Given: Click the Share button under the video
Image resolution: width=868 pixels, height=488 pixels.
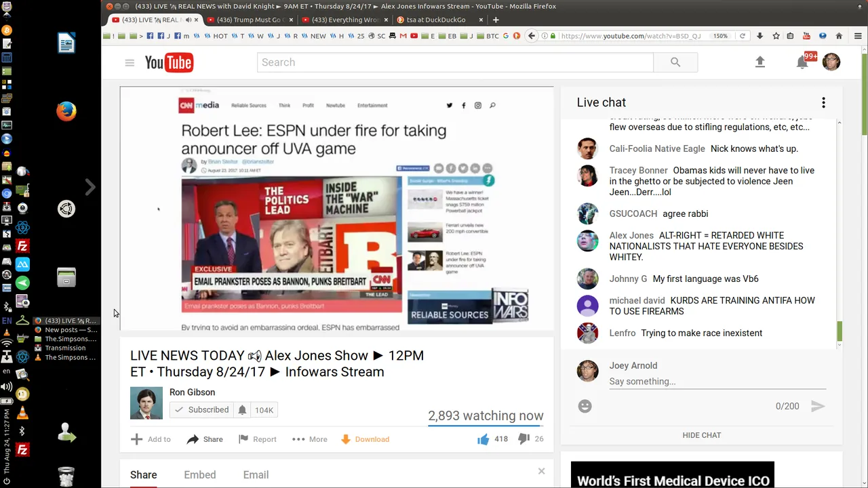Looking at the screenshot, I should point(205,439).
